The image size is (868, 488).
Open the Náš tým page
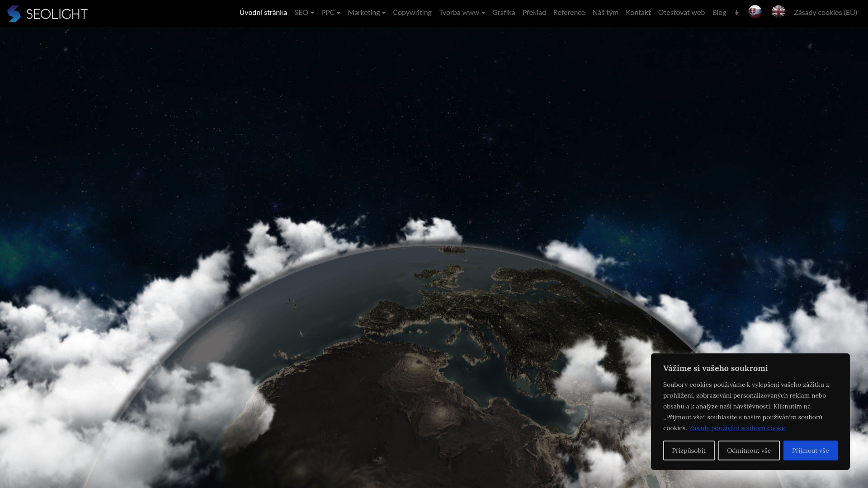point(605,13)
